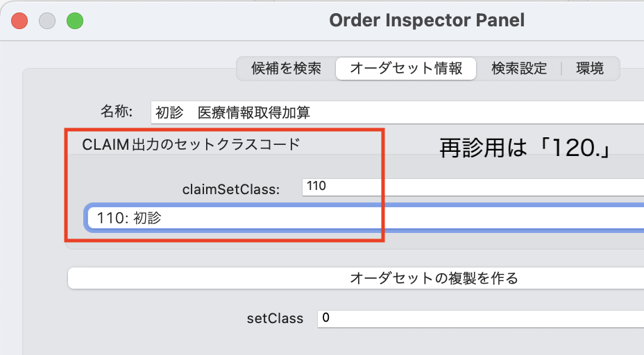
Task: Click the 再診用は「120.」 annotation text
Action: click(x=525, y=149)
